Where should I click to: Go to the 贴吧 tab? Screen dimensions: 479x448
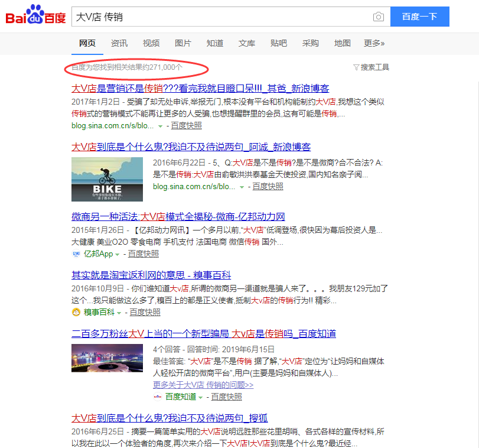(279, 43)
